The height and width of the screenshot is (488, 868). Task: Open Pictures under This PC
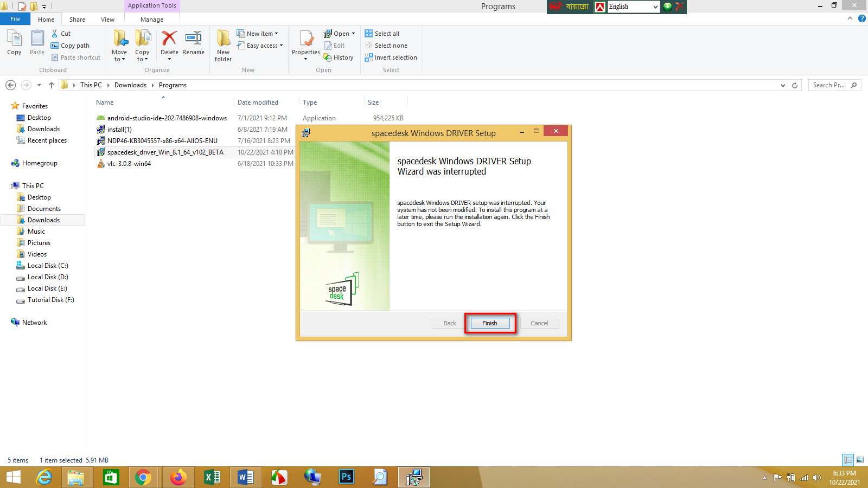39,243
